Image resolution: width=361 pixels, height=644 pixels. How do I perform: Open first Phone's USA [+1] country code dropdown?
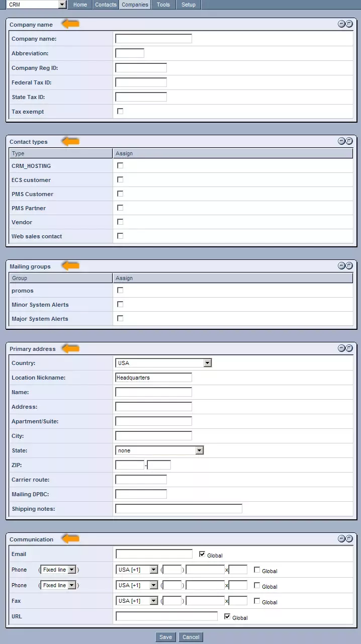pyautogui.click(x=137, y=570)
